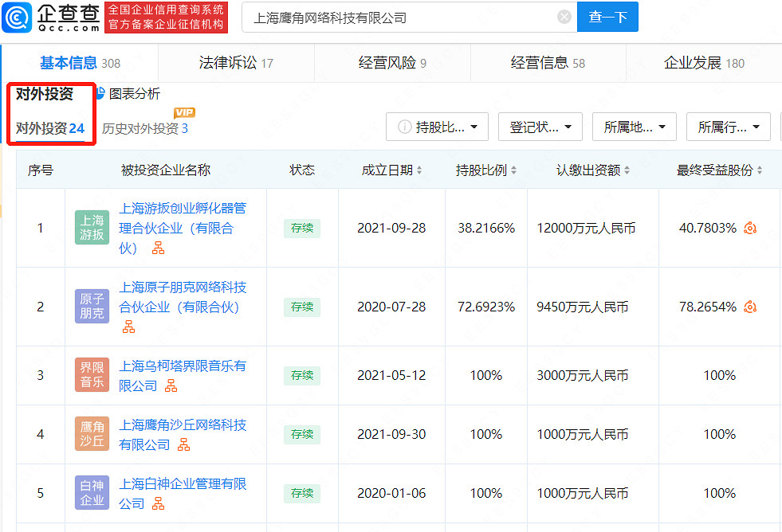
Task: Expand the 登记状态 filter dropdown
Action: click(540, 127)
